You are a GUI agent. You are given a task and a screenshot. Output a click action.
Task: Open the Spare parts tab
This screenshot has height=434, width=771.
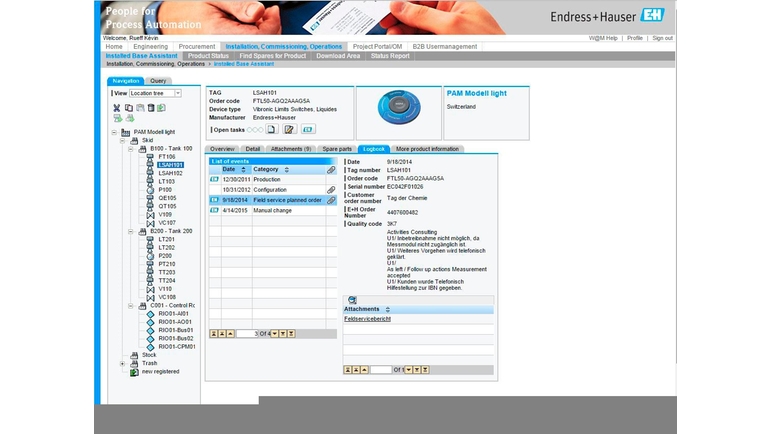[x=337, y=149]
